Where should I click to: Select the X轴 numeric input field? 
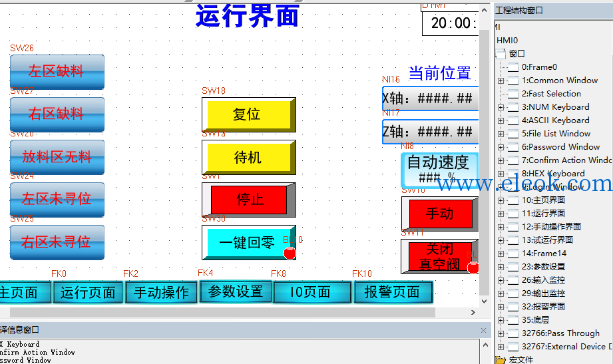click(x=431, y=98)
